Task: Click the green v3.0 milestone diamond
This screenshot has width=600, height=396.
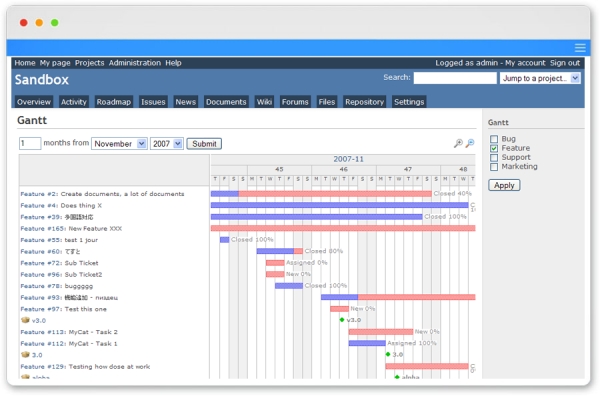Action: click(x=342, y=320)
